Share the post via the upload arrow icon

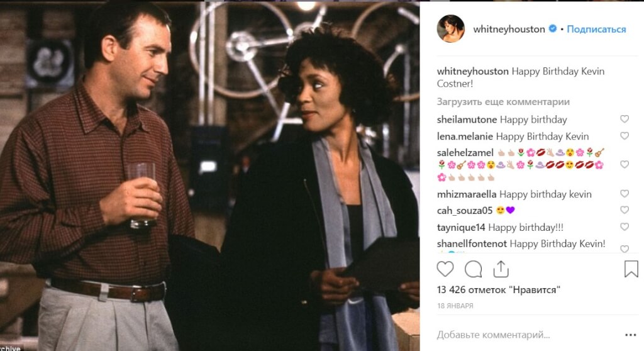[501, 269]
